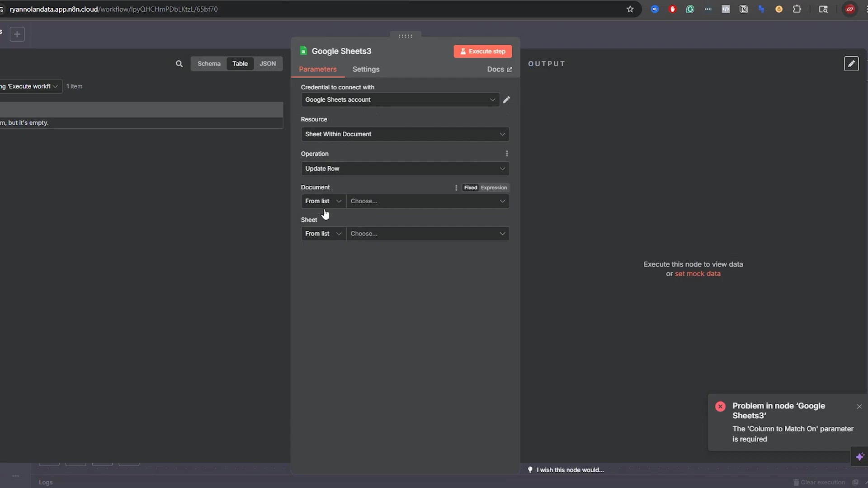Expand the Resource dropdown

[405, 134]
